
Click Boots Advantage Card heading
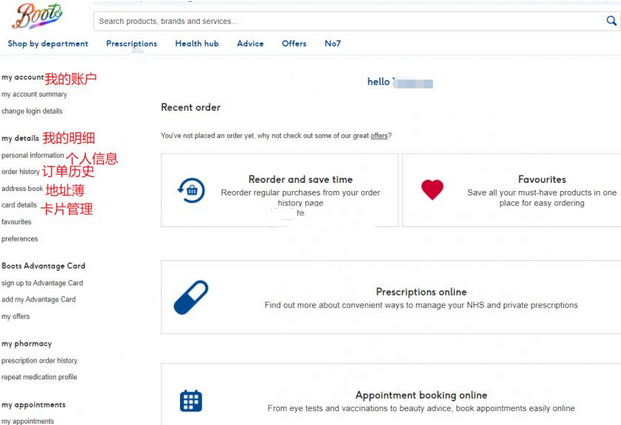pyautogui.click(x=43, y=266)
